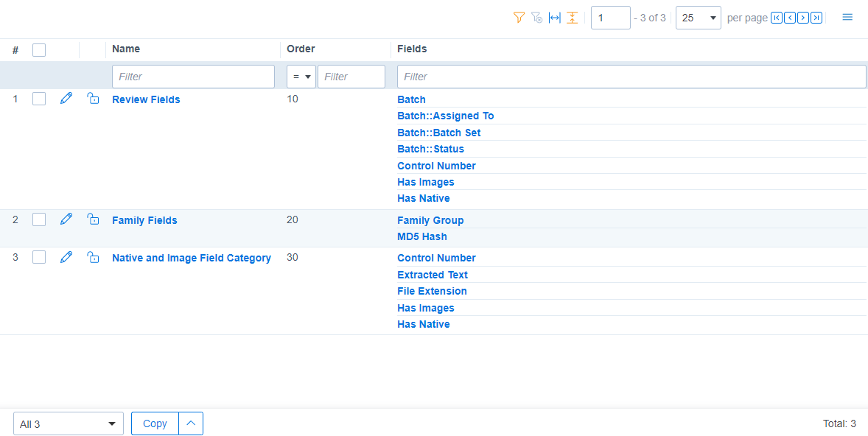
Task: Open Control Number under Review Fields
Action: click(x=436, y=166)
